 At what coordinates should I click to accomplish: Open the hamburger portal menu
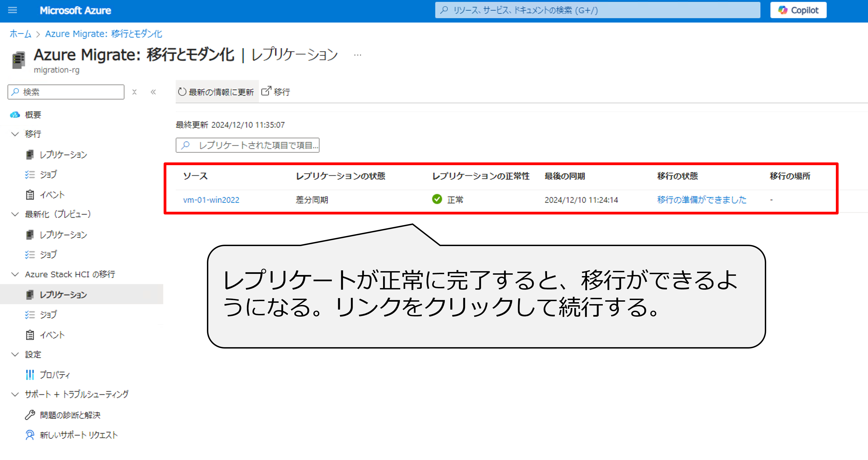13,10
